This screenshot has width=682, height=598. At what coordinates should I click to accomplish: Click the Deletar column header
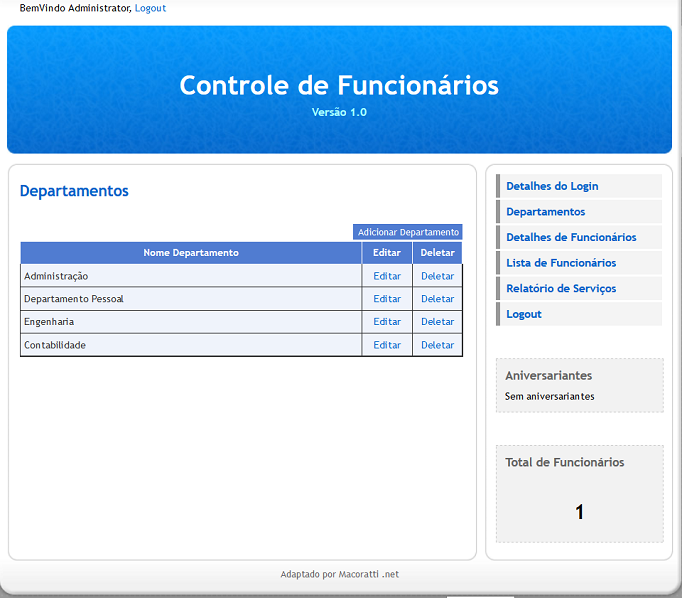tap(437, 253)
